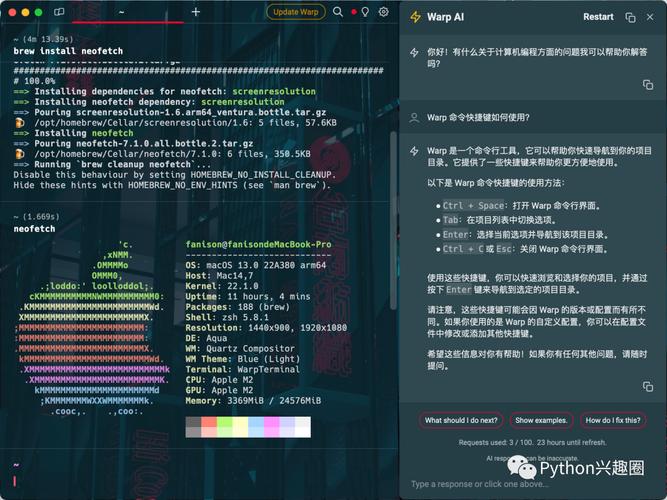667x500 pixels.
Task: Copy the shortcuts answer with its copy icon
Action: point(648,386)
